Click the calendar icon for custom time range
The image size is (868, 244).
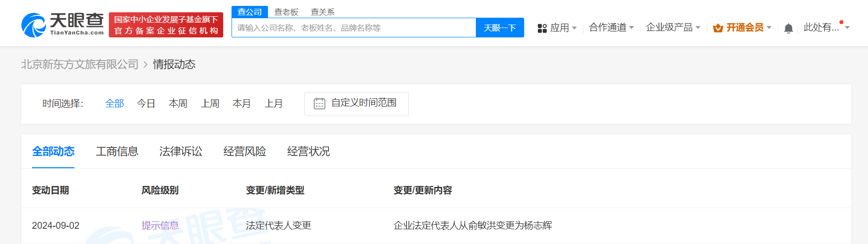319,104
